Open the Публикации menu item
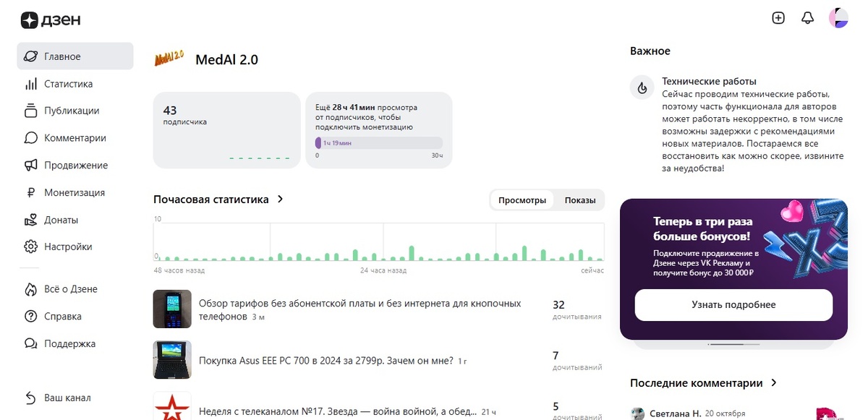868x420 pixels. coord(75,111)
